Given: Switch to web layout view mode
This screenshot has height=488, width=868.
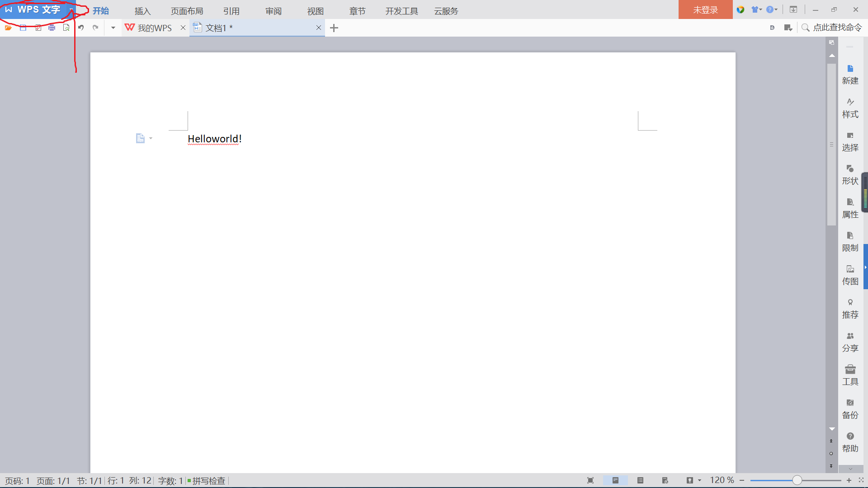Looking at the screenshot, I should click(665, 480).
